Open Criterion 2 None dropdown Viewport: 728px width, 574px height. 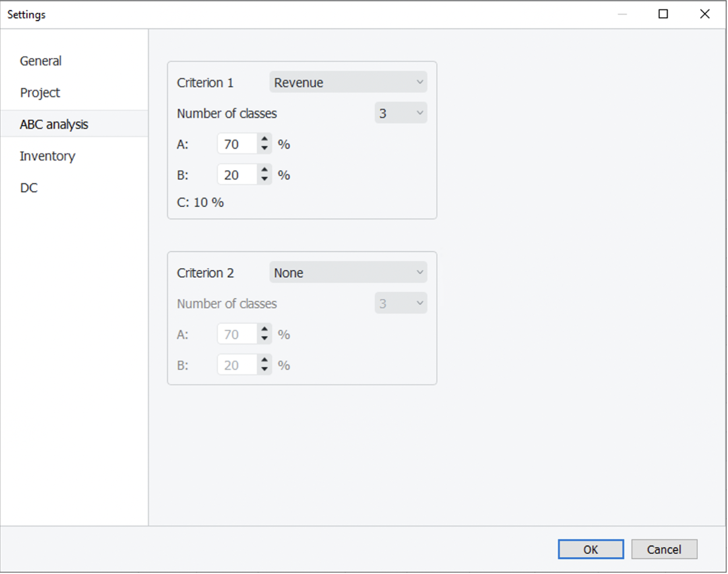348,273
